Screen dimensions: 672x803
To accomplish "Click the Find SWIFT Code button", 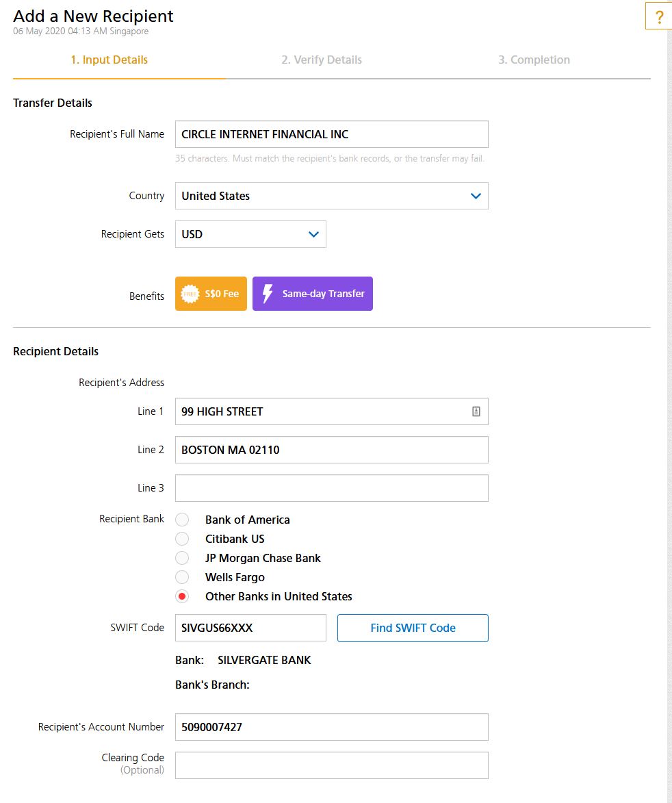I will [413, 628].
